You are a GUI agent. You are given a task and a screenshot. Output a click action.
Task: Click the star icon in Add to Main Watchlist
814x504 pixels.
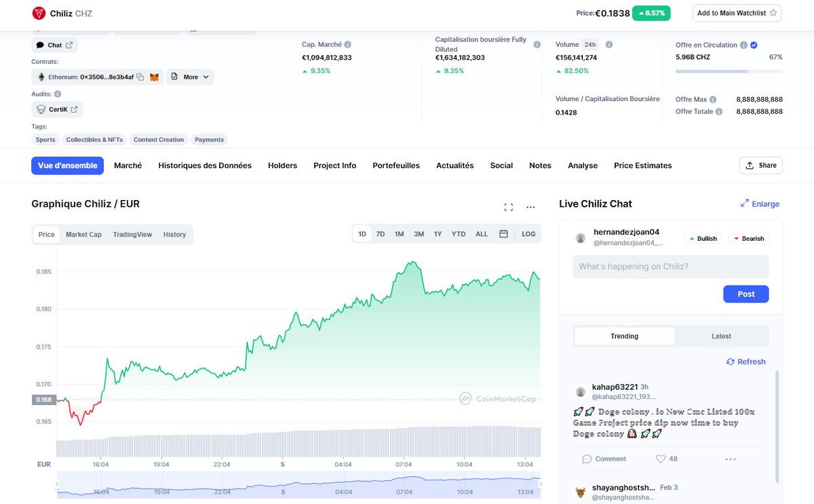pyautogui.click(x=773, y=13)
